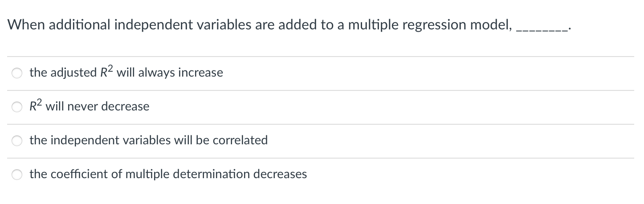
Task: Click the answer text 'the independent variables will be correlated'
Action: click(149, 140)
